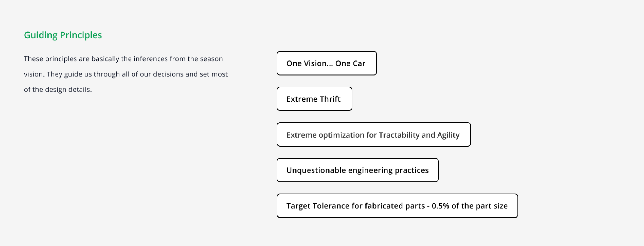644x246 pixels.
Task: Click the word "Tractability" in the third box
Action: tap(399, 135)
